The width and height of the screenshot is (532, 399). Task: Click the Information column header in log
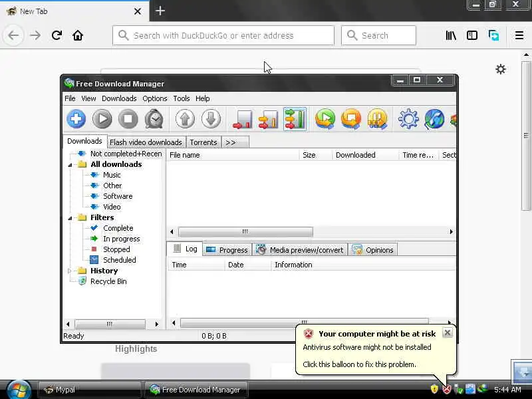(363, 265)
